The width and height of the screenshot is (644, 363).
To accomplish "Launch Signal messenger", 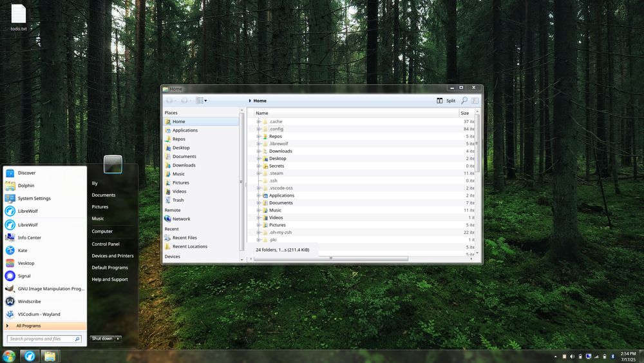I will (44, 276).
